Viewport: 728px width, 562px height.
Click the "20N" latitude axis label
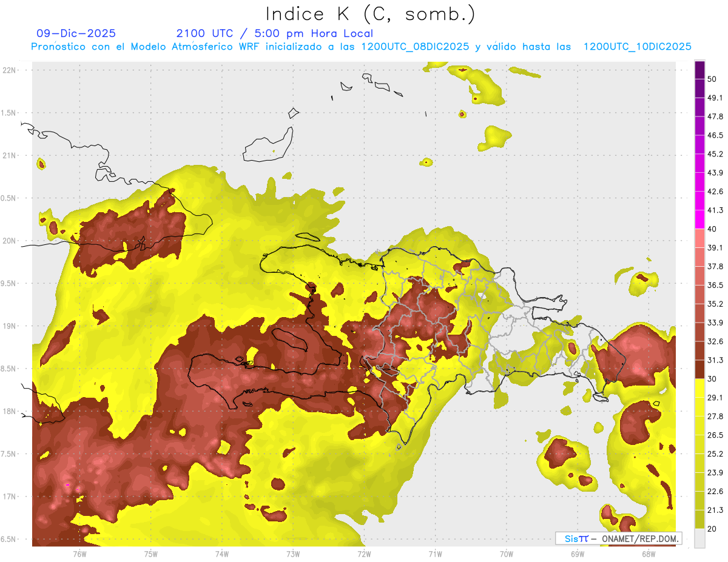click(10, 241)
